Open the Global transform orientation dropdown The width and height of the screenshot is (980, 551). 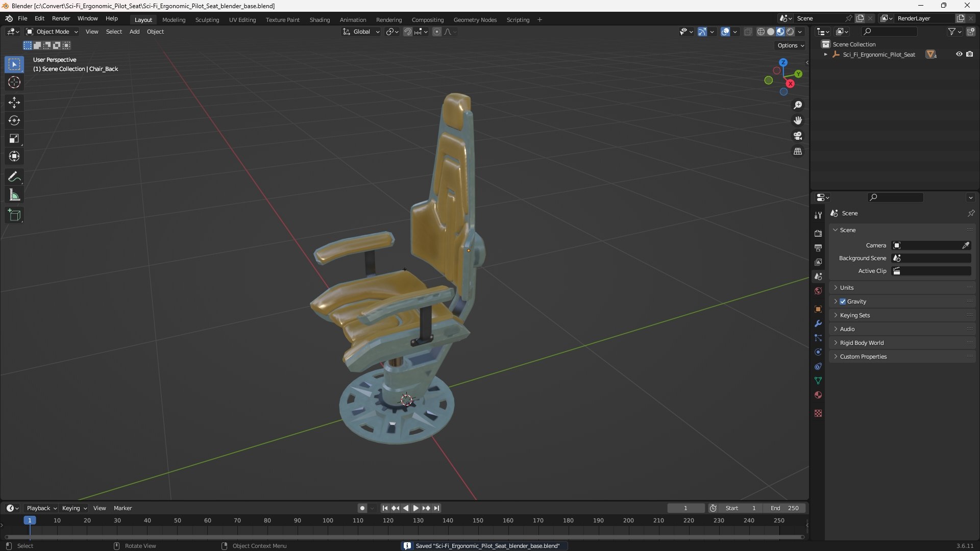(x=361, y=32)
